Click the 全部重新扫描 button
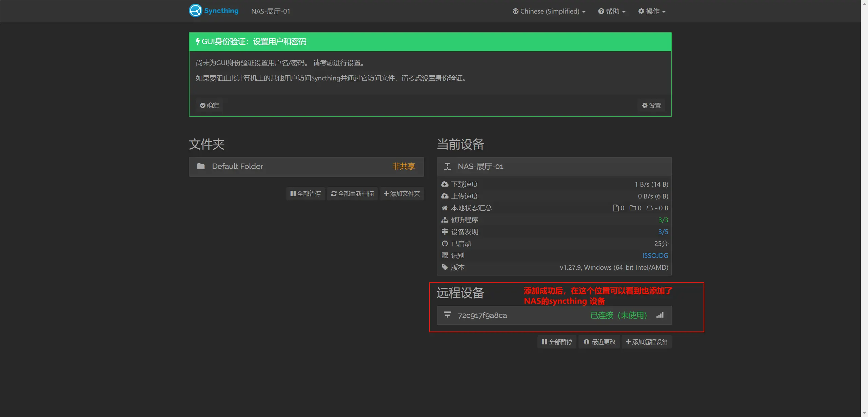The height and width of the screenshot is (417, 868). pyautogui.click(x=352, y=193)
